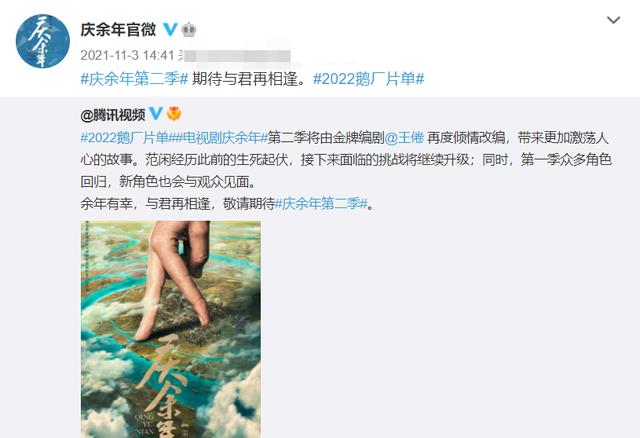Click the blue verified badge beside 庆余年官微

click(x=170, y=29)
